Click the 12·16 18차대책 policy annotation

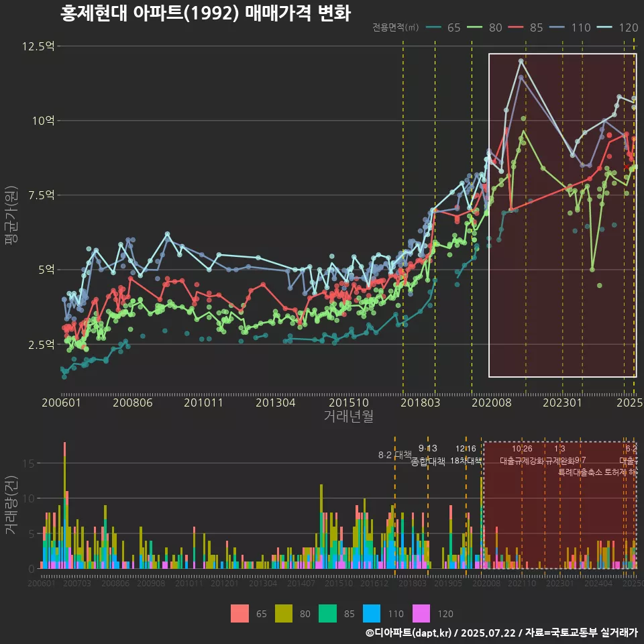466,455
